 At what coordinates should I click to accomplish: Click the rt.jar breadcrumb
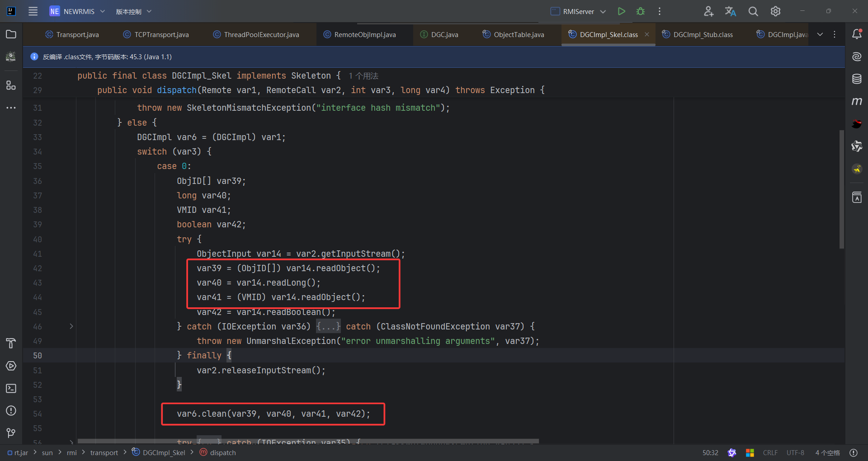point(18,452)
